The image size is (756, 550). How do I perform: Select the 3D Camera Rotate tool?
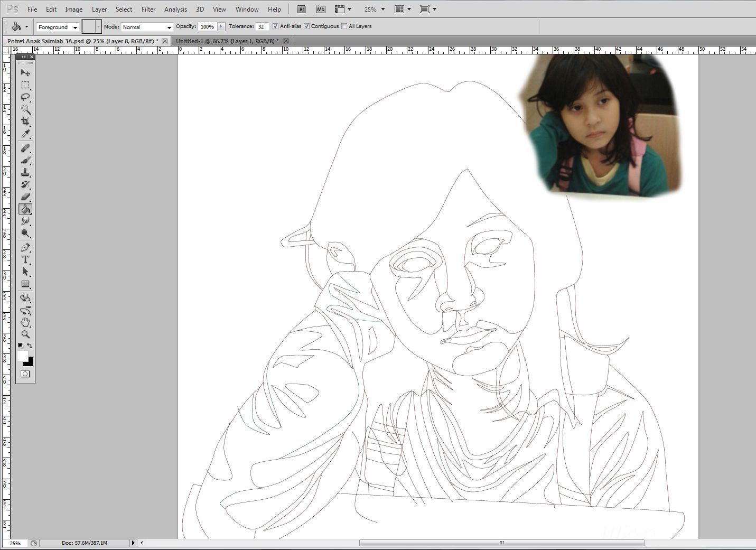click(25, 310)
